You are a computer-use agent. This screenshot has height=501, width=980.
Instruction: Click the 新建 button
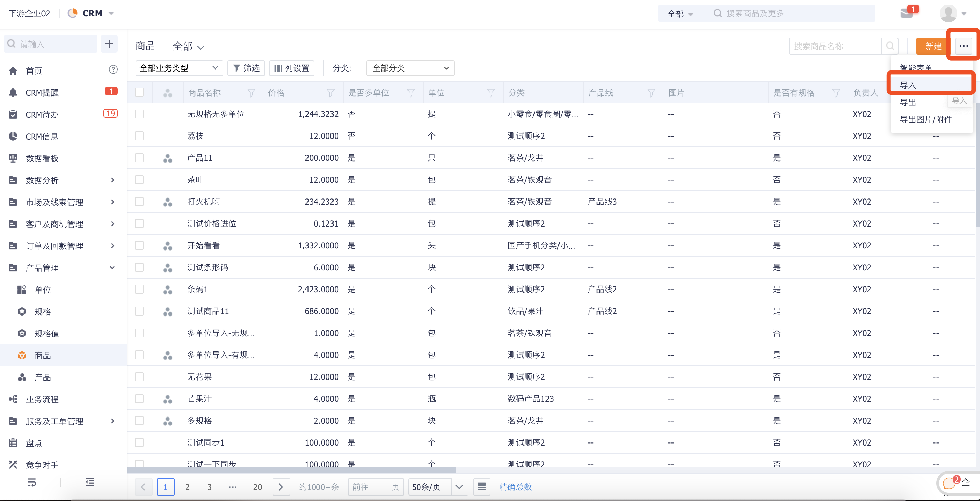click(x=933, y=46)
